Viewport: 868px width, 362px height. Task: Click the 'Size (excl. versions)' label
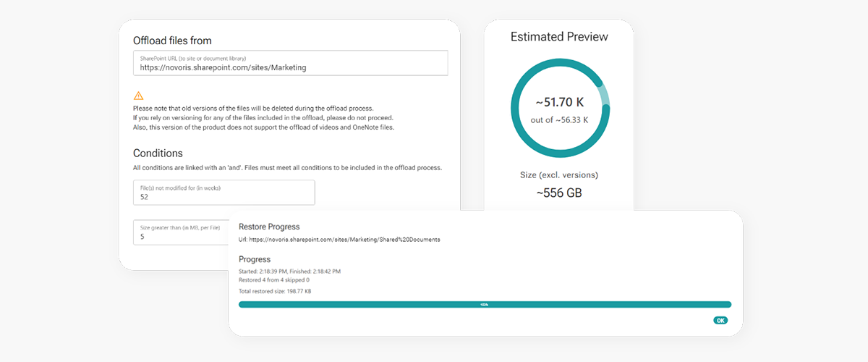pyautogui.click(x=559, y=174)
